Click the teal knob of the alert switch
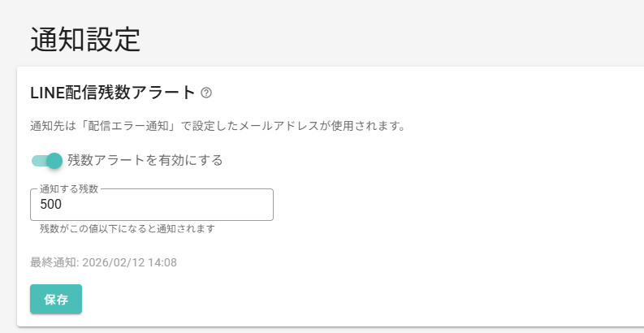644x333 pixels. [x=54, y=160]
